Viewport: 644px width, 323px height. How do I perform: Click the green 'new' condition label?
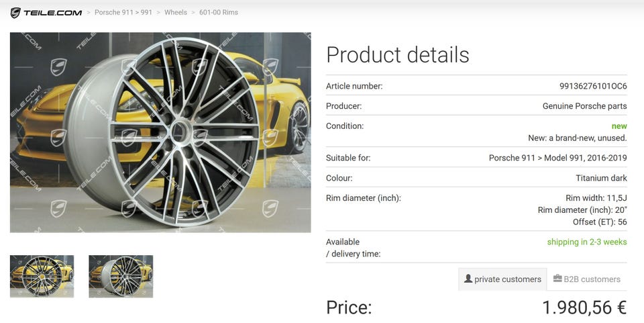[x=619, y=126]
